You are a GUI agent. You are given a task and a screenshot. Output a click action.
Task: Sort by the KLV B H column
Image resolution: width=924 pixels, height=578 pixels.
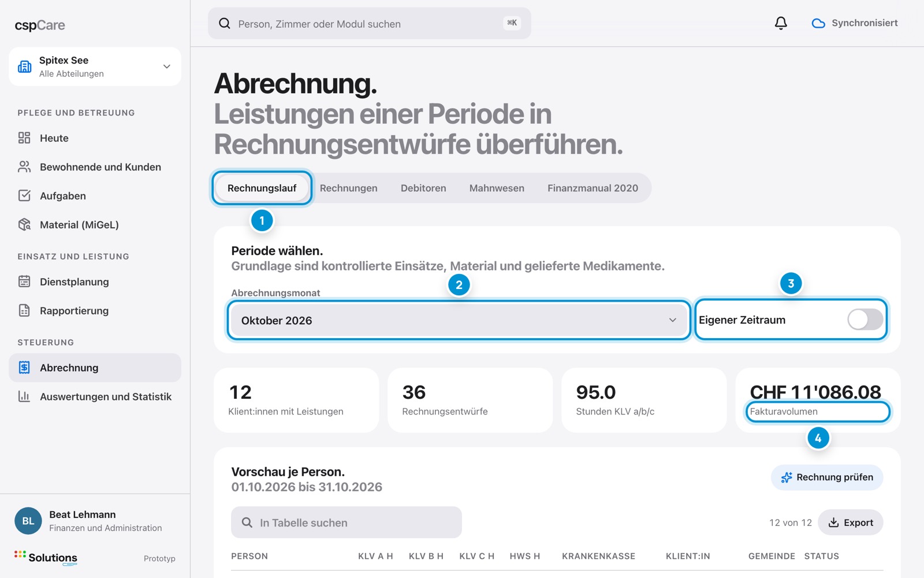[426, 556]
